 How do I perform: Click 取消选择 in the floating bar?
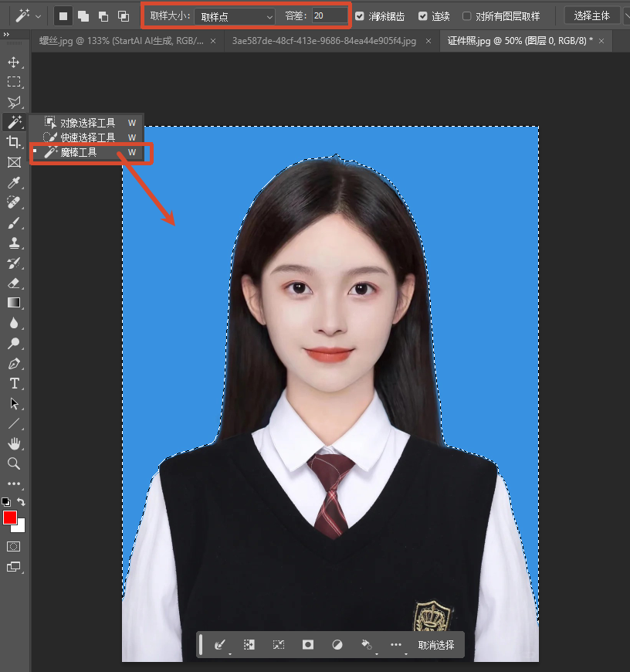pos(436,645)
